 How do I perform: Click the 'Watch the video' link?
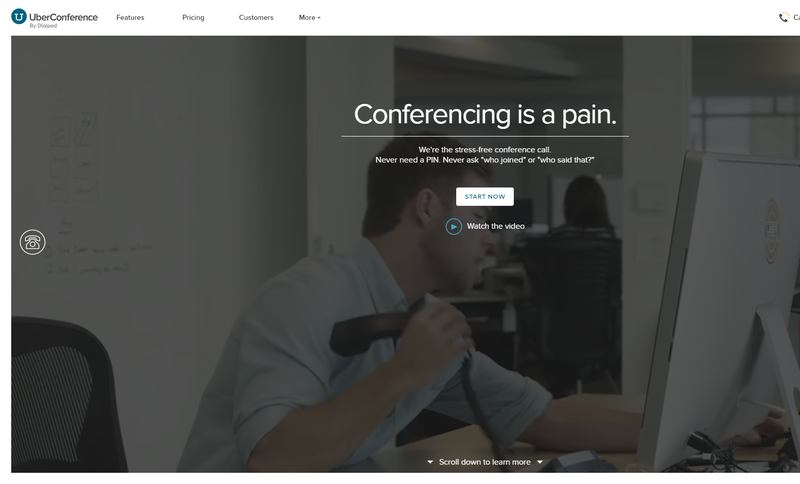pyautogui.click(x=495, y=226)
